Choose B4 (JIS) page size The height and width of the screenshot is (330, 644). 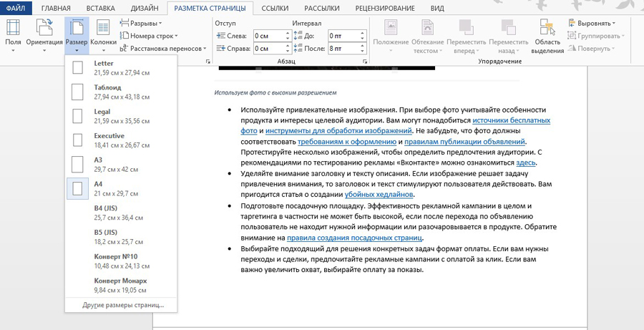pyautogui.click(x=121, y=213)
